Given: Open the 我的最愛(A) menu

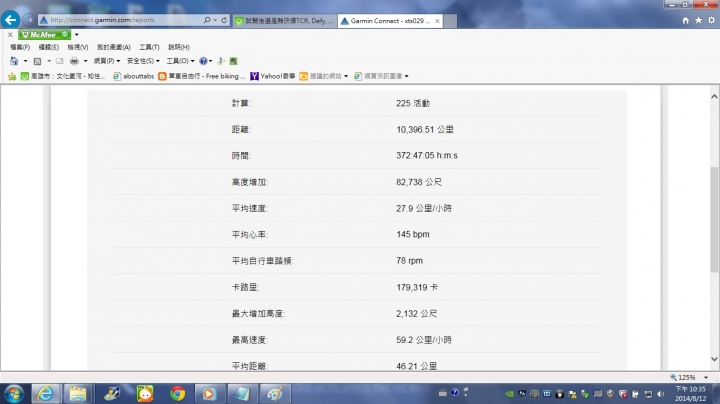Looking at the screenshot, I should (113, 47).
